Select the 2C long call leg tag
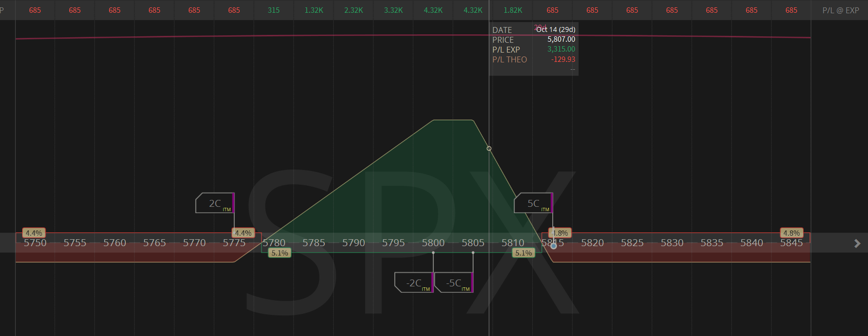Viewport: 868px width, 336px height. (215, 203)
